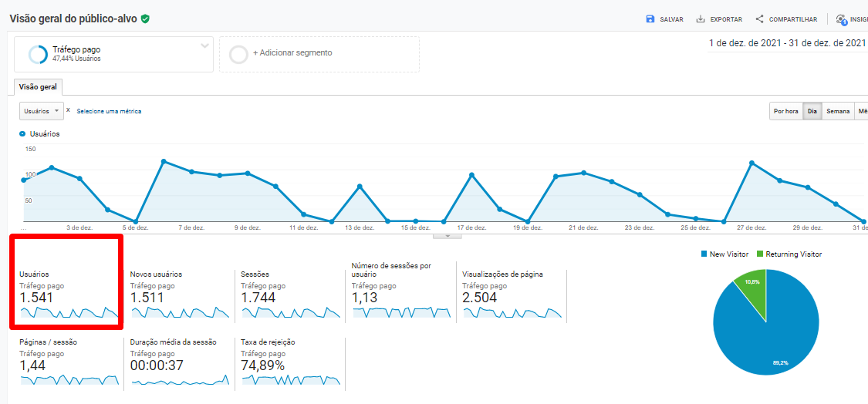Set chart granularity to Semana
This screenshot has height=404, width=868.
coord(838,112)
